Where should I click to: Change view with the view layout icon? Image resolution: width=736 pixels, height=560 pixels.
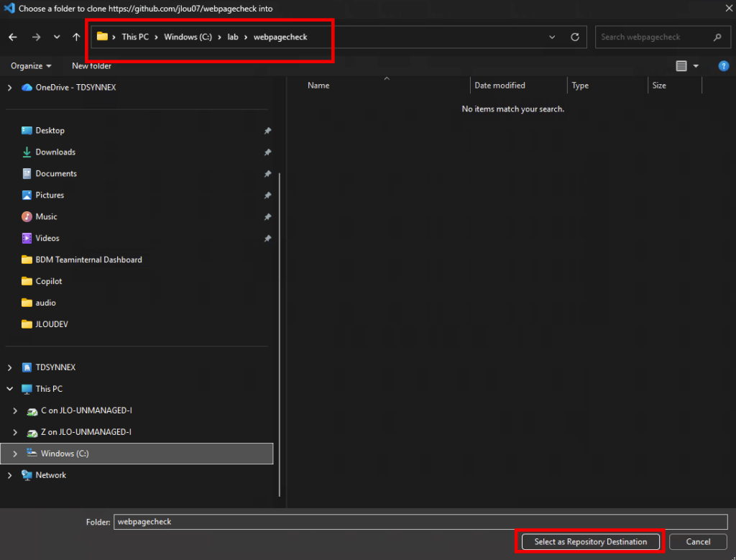click(x=681, y=66)
